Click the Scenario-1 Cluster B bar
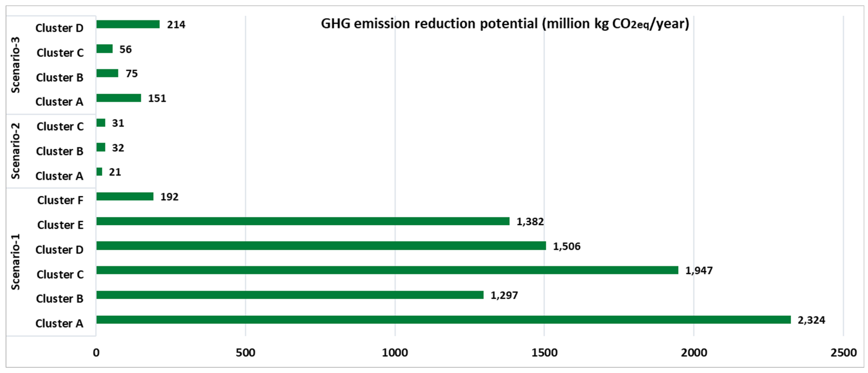This screenshot has height=373, width=868. [x=290, y=295]
